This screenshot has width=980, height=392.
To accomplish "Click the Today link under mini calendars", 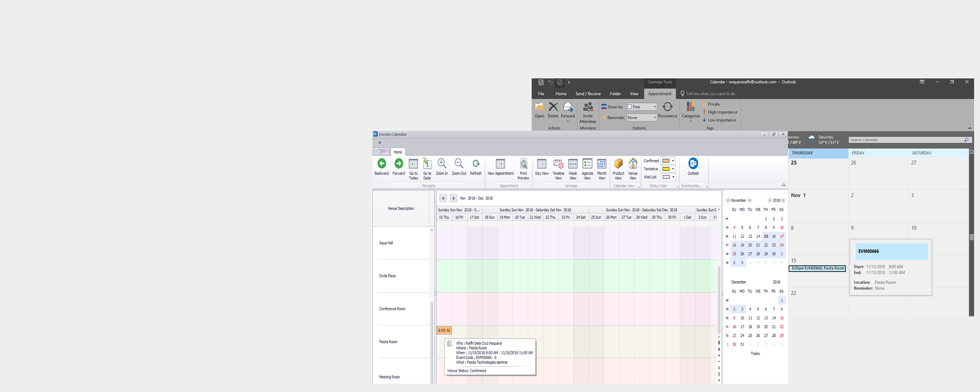I will click(x=755, y=353).
